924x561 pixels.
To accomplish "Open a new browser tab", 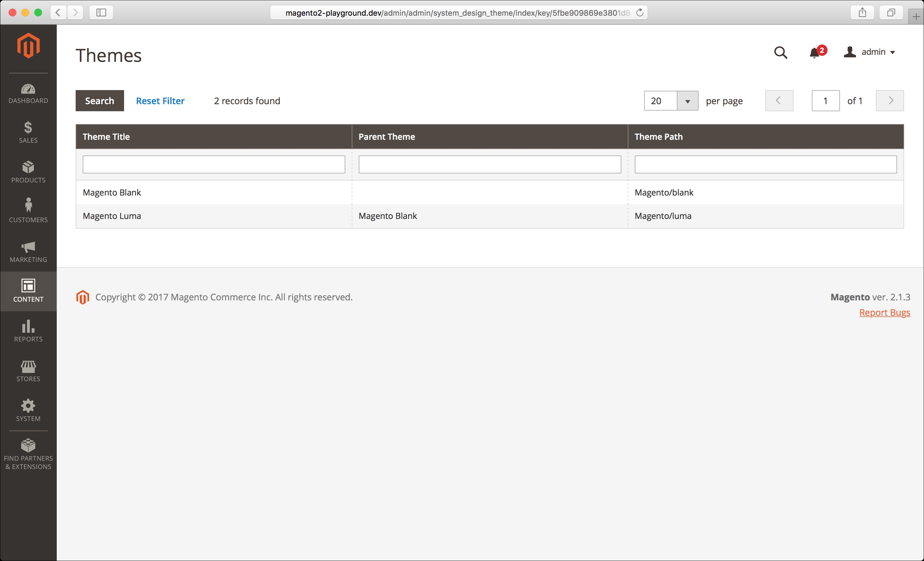I will pos(916,16).
